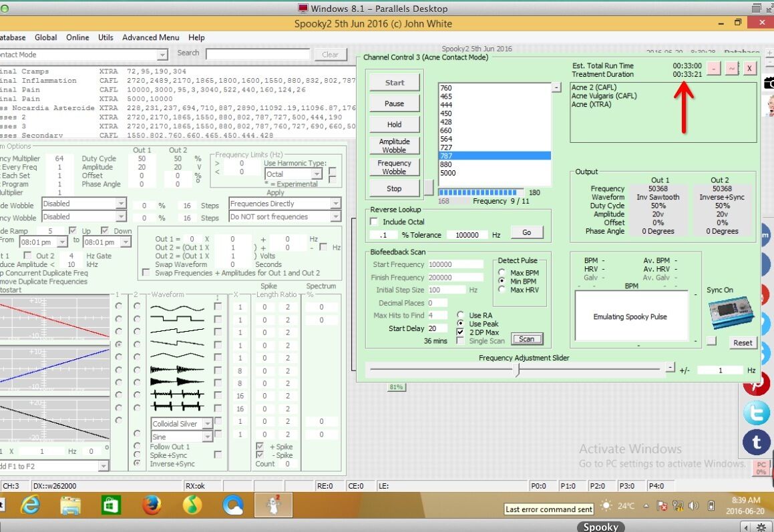The image size is (774, 532).
Task: Select the damped square waveform icon
Action: pos(177,382)
